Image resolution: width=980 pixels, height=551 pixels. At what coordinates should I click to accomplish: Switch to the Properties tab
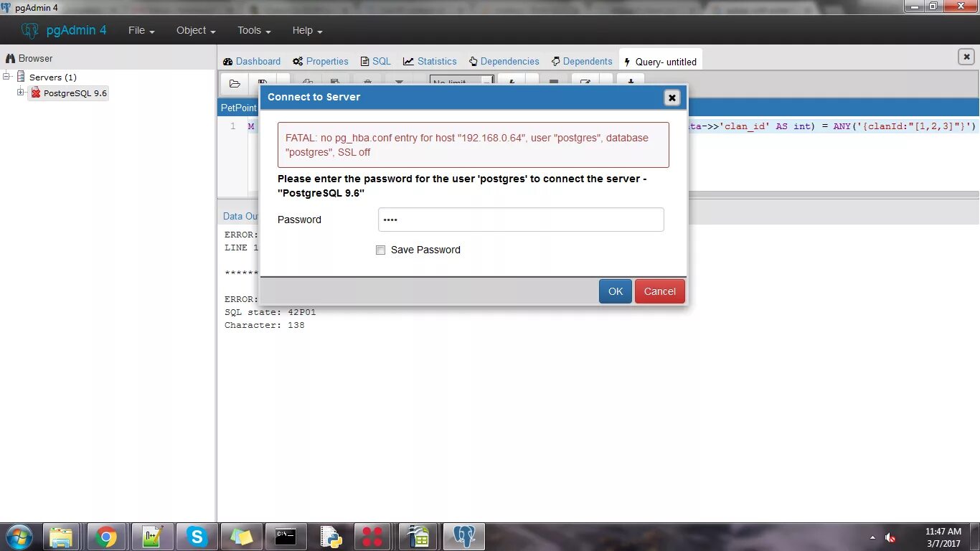pos(320,61)
